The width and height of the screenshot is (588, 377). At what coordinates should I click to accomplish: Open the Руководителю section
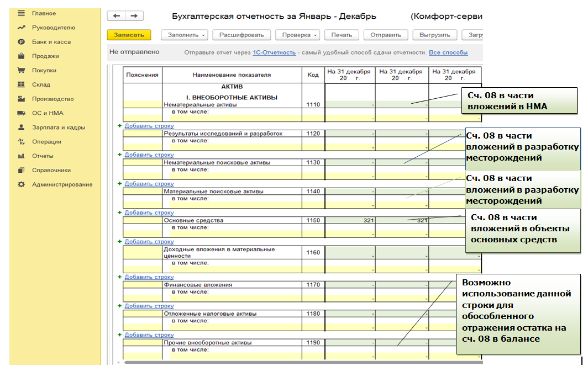tap(54, 28)
